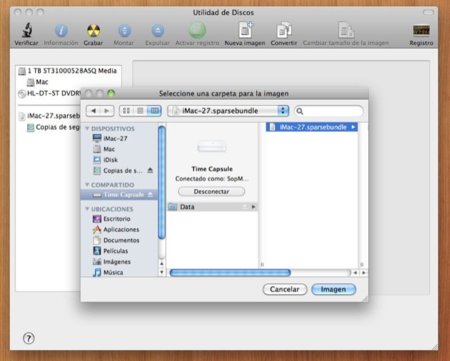Image resolution: width=450 pixels, height=361 pixels.
Task: Select the 1 TB ST31000528ASQ Media disk
Action: click(68, 71)
